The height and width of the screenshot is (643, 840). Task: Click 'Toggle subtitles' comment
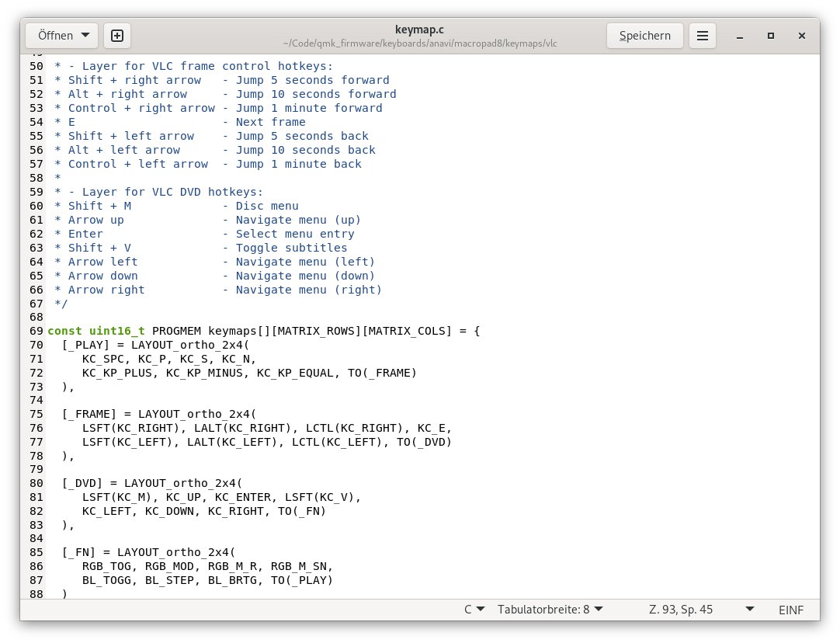[x=291, y=248]
